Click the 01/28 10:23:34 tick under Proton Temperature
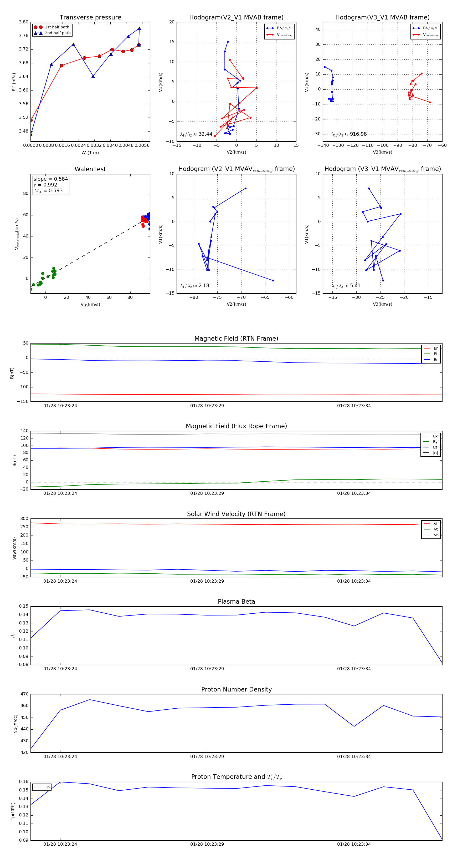The image size is (473, 868). point(354,844)
